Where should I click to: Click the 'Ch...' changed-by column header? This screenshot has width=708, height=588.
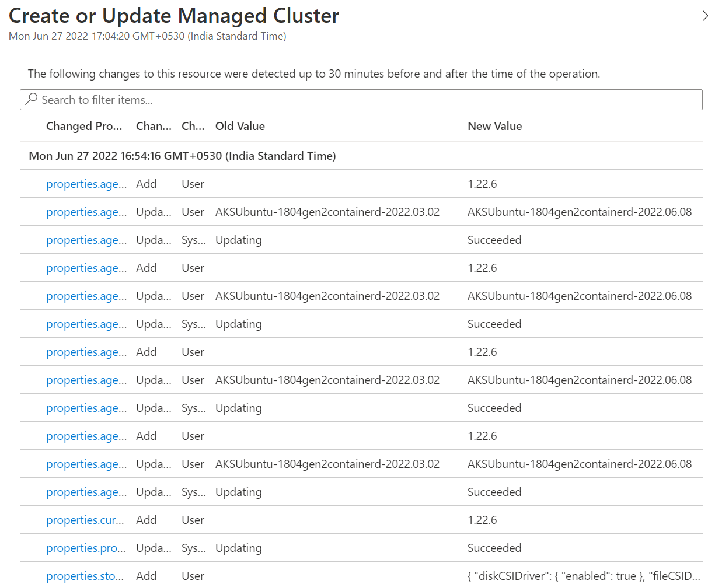(193, 126)
